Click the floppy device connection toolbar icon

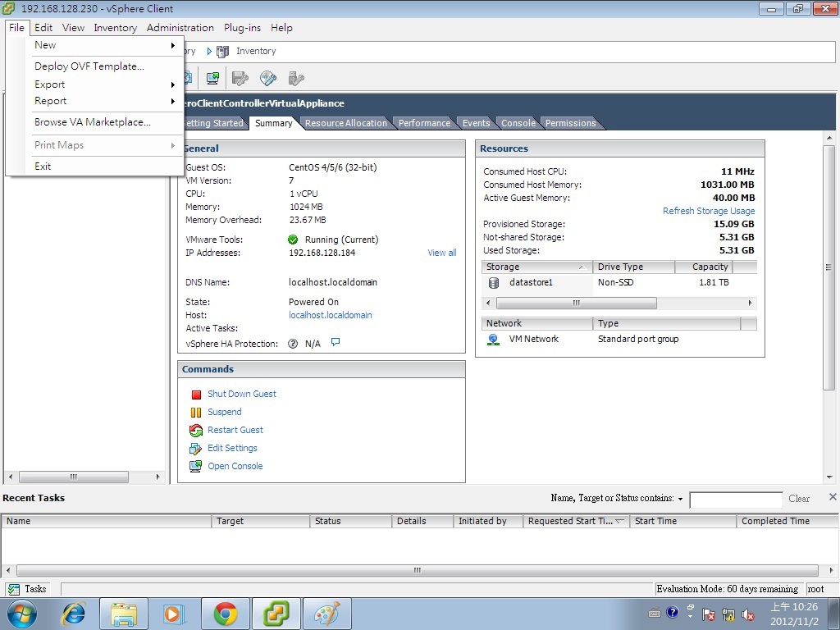(x=240, y=79)
